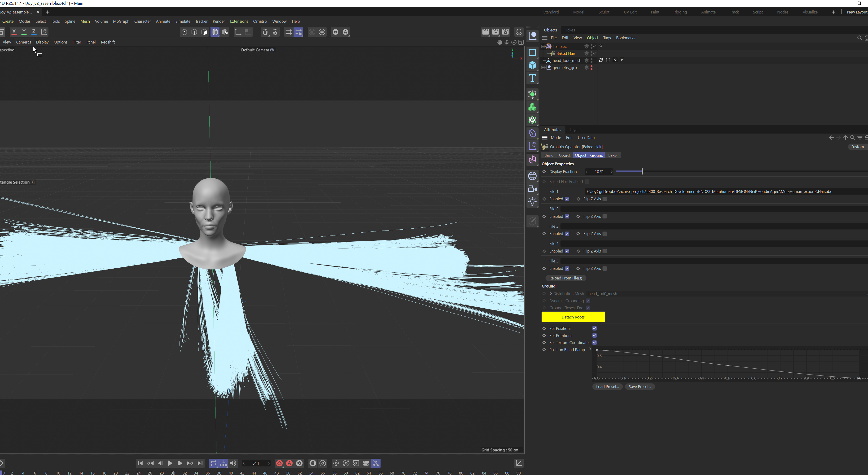Open the Camera object icon
Viewport: 868px width, 475px height.
click(532, 189)
